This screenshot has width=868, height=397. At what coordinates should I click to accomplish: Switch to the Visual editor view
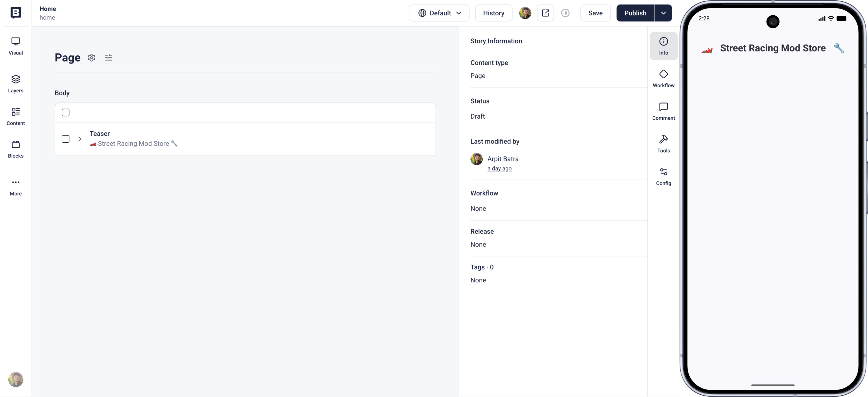(16, 46)
